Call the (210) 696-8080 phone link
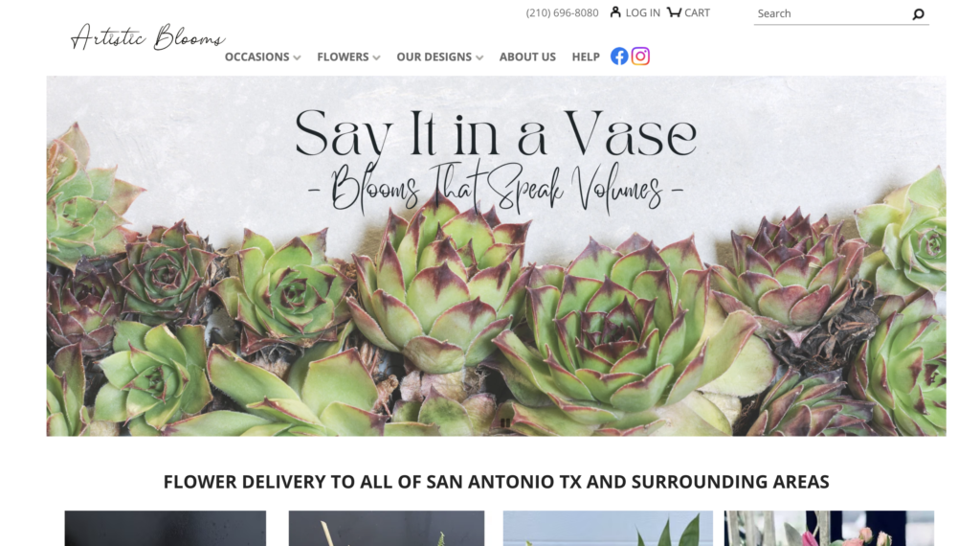Image resolution: width=980 pixels, height=546 pixels. click(562, 12)
